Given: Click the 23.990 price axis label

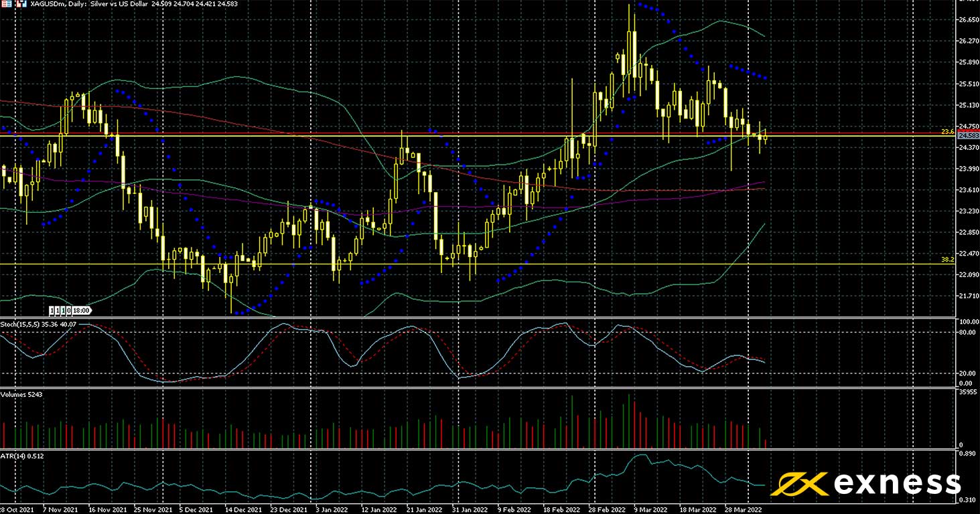Looking at the screenshot, I should (968, 169).
